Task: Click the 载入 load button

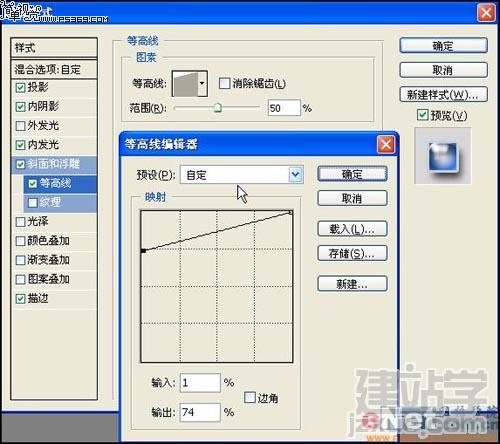Action: pos(352,229)
